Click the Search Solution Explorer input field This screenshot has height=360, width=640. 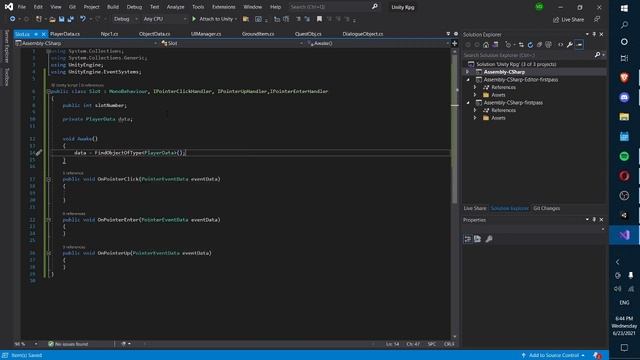point(528,55)
